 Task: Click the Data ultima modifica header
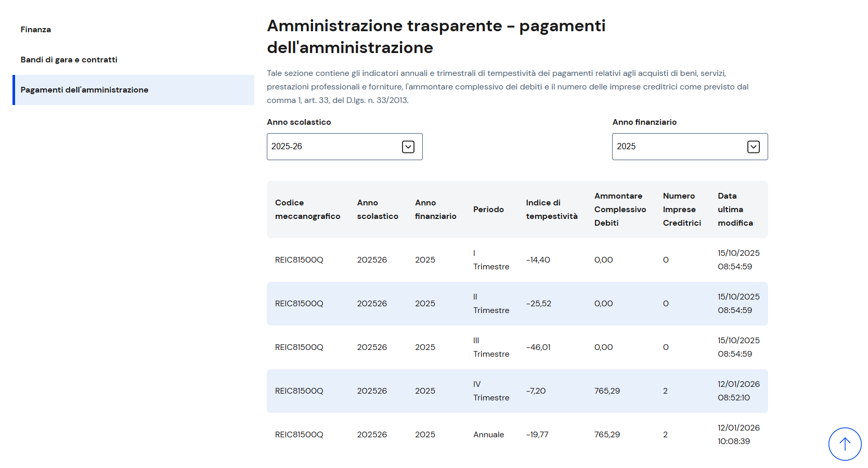pyautogui.click(x=735, y=210)
